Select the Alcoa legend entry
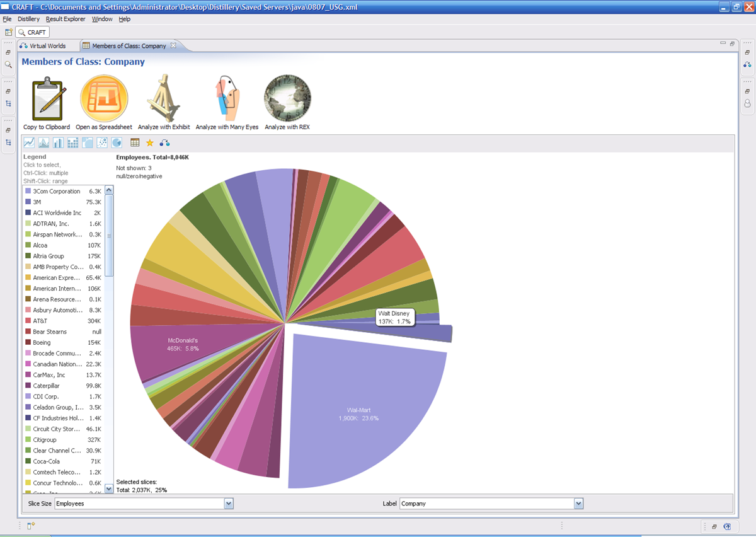The width and height of the screenshot is (756, 537). (x=63, y=245)
